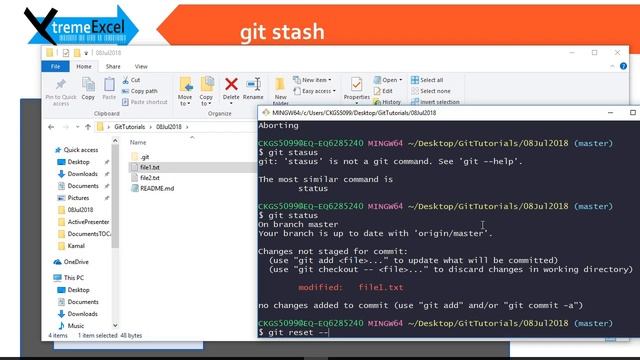640x360 pixels.
Task: Open Pictures under Quick access
Action: 78,198
